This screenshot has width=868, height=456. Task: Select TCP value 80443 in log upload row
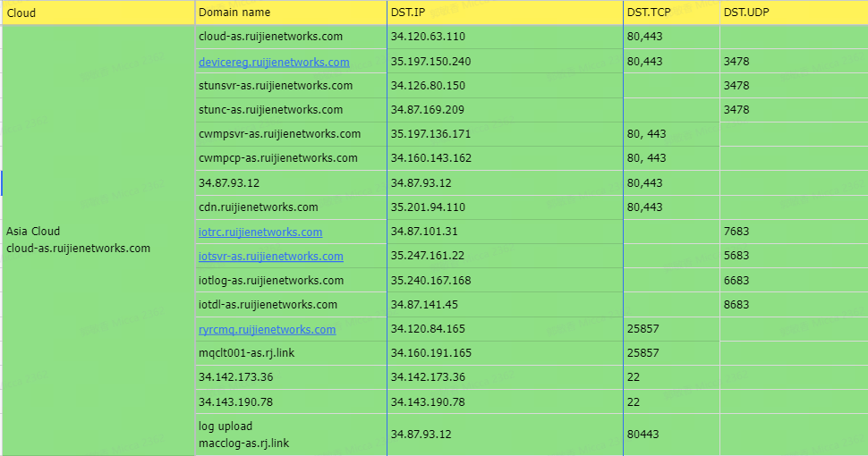[x=671, y=435]
